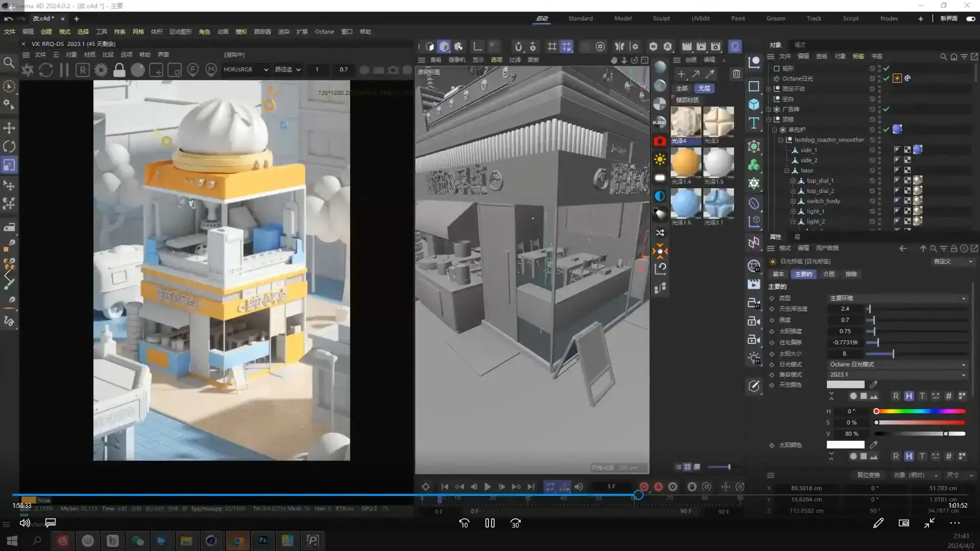Toggle the checkmark for Octane日光 object
Screen dimensions: 980x551
[887, 79]
